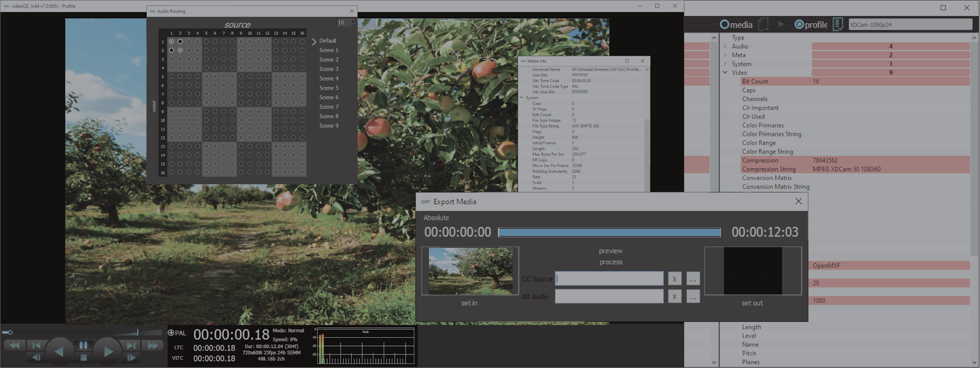980x368 pixels.
Task: Select Scene 2 in Audio Routing
Action: (329, 59)
